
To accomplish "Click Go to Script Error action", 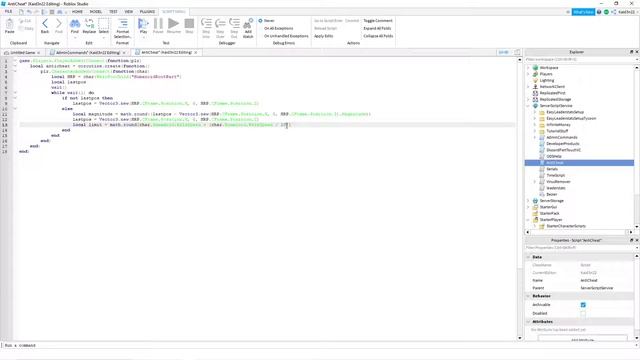I will click(x=328, y=20).
